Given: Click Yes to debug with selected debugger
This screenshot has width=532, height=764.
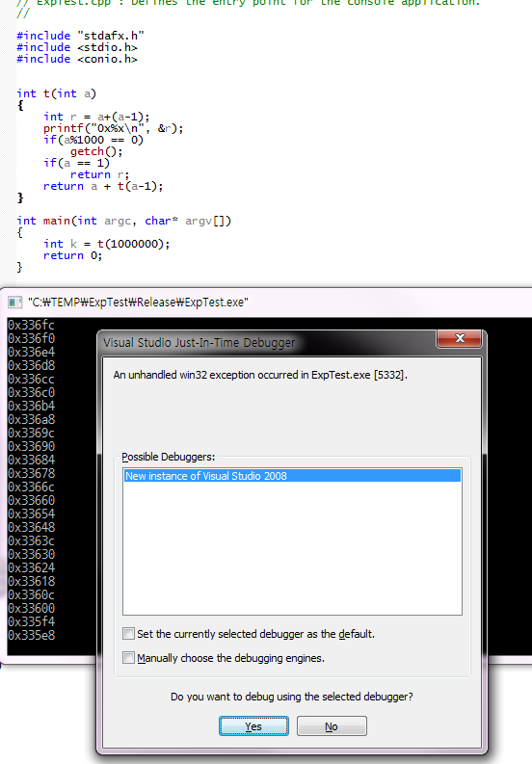Looking at the screenshot, I should pyautogui.click(x=253, y=726).
